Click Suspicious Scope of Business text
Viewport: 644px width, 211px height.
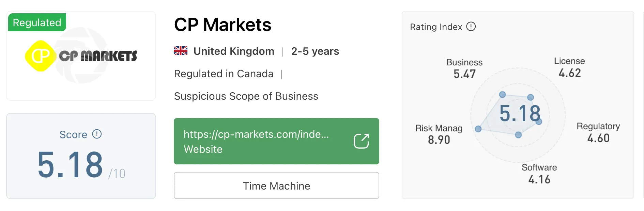click(x=246, y=96)
